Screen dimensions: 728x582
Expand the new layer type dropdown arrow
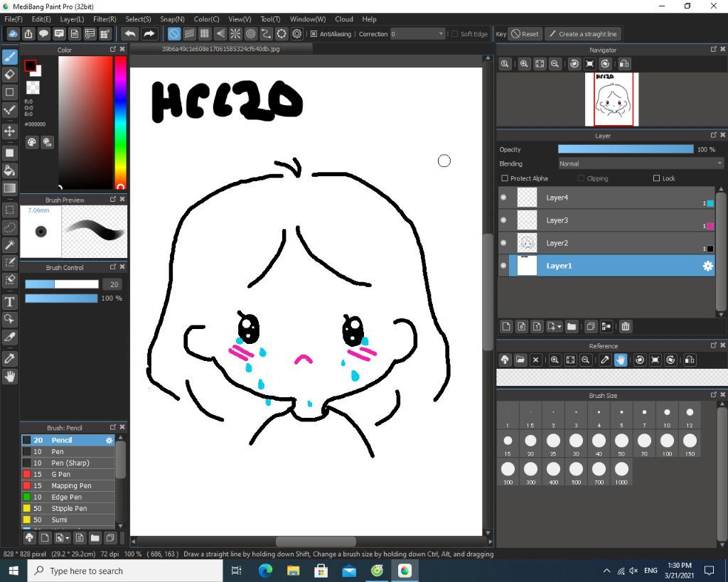(x=559, y=327)
